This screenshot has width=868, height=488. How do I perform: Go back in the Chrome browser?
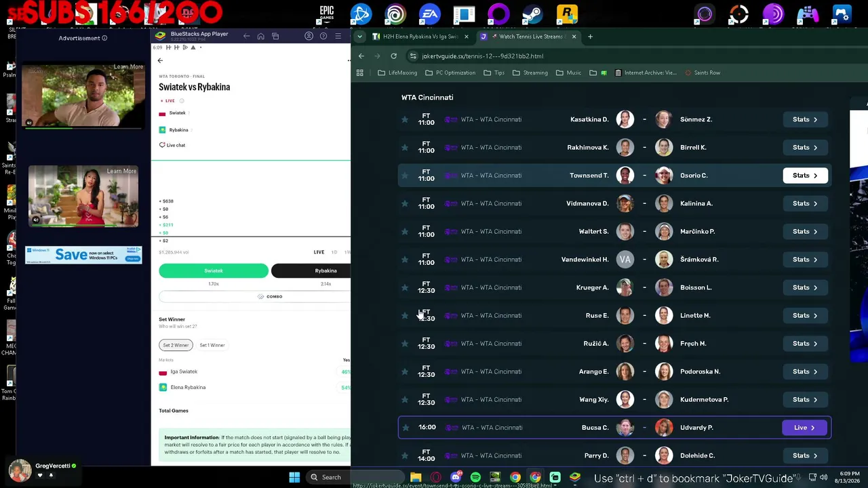click(361, 56)
